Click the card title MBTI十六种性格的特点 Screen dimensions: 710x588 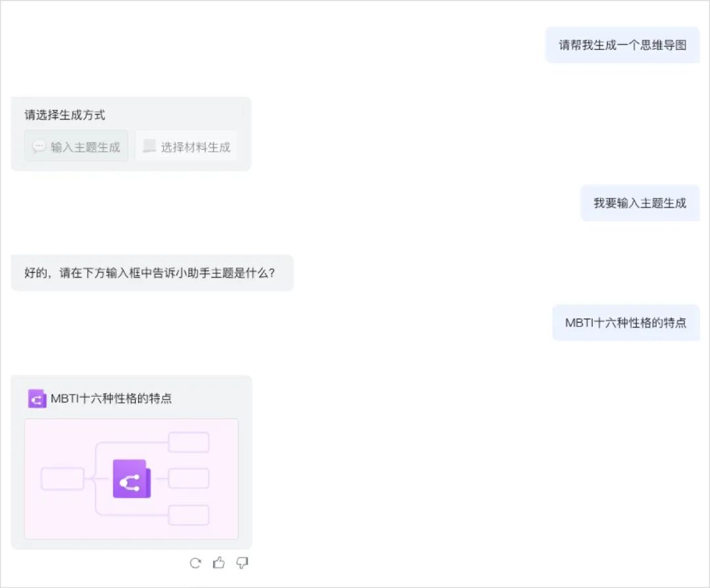coord(111,399)
